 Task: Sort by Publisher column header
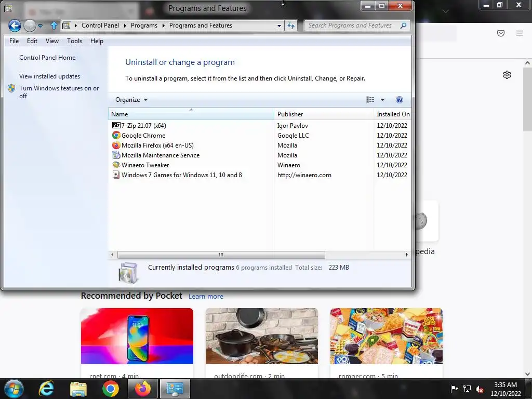(x=324, y=114)
